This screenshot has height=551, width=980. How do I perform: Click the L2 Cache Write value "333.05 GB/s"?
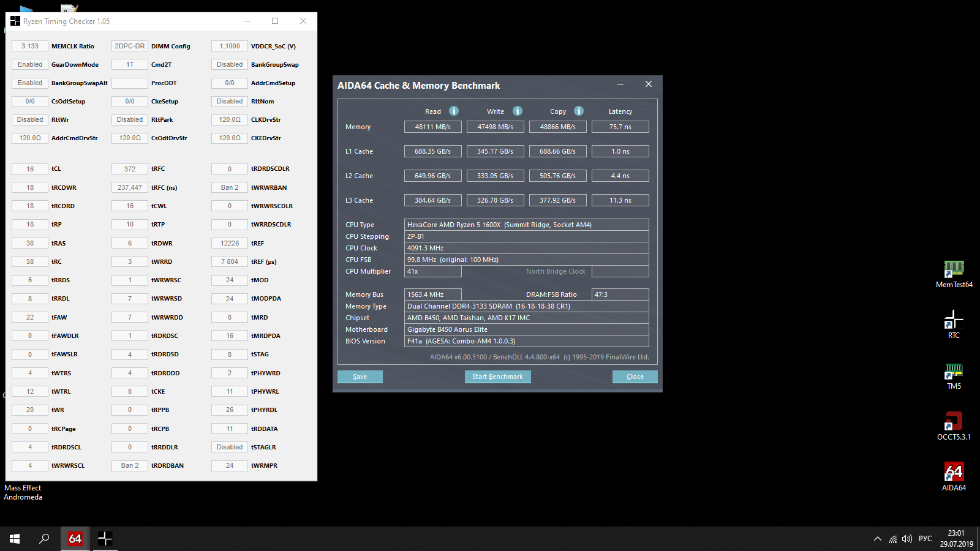[x=496, y=176]
